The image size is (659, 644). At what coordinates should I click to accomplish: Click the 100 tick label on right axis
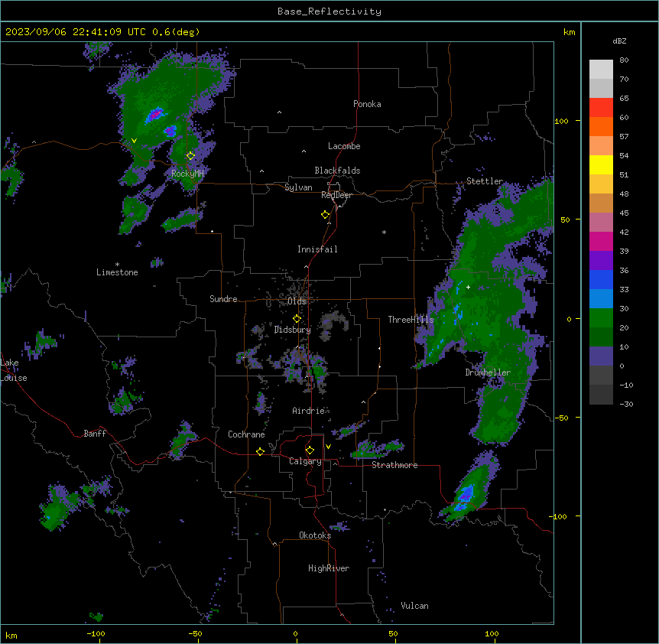(x=561, y=121)
